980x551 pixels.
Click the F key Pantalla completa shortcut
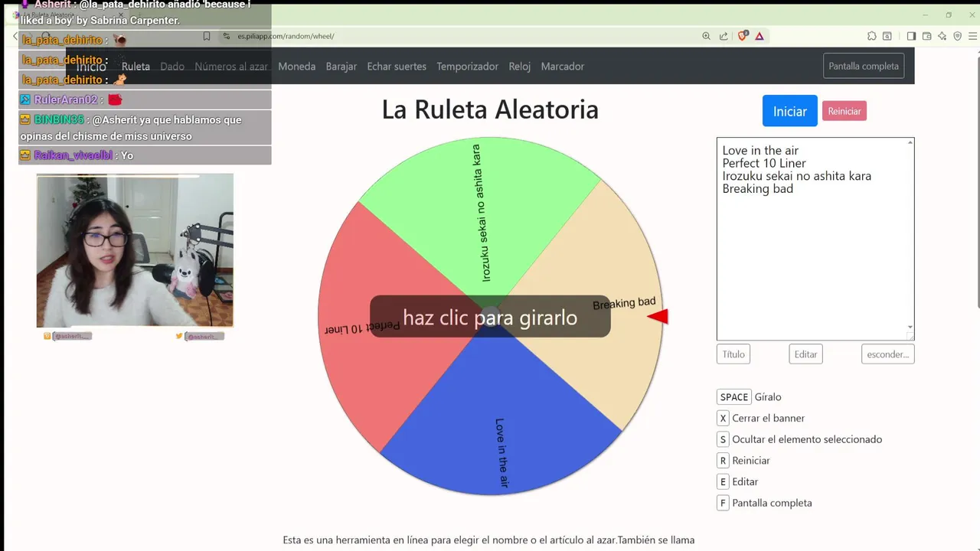pos(723,503)
